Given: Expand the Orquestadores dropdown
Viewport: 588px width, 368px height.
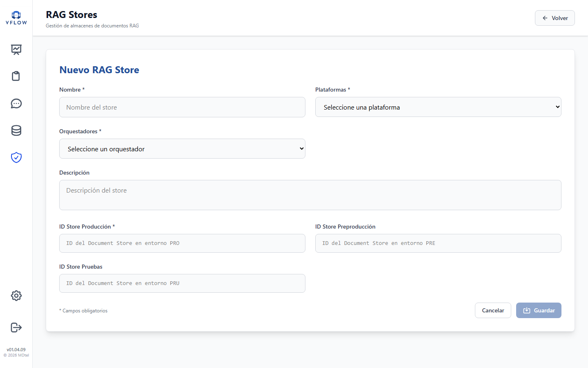Looking at the screenshot, I should coord(182,149).
